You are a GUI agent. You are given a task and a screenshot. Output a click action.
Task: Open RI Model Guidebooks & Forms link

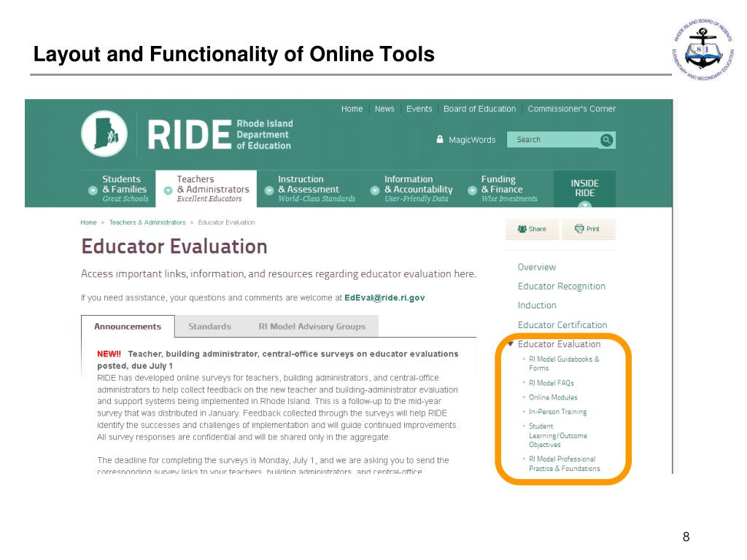click(x=564, y=363)
